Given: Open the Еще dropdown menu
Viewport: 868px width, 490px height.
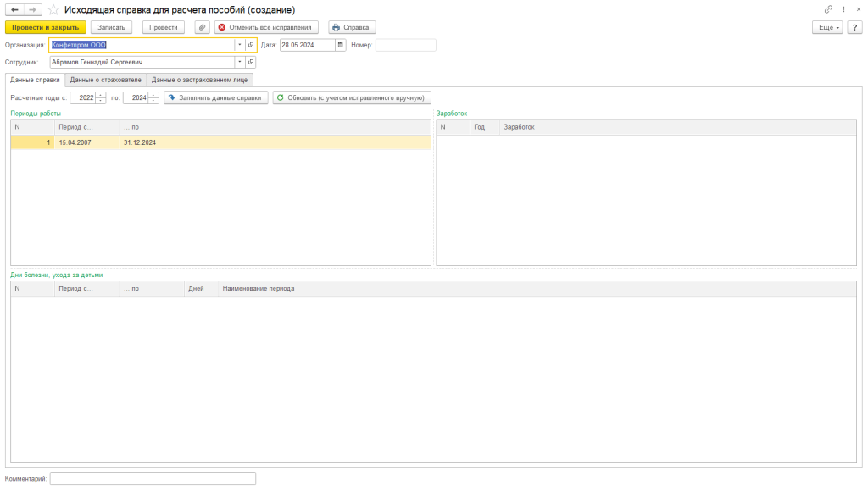Looking at the screenshot, I should coord(827,27).
